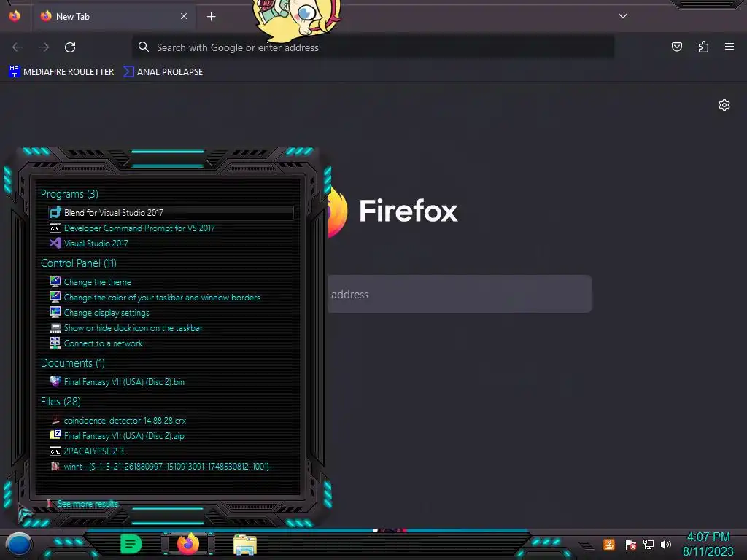Click the Documents (1) category header
The image size is (747, 560).
pos(72,363)
